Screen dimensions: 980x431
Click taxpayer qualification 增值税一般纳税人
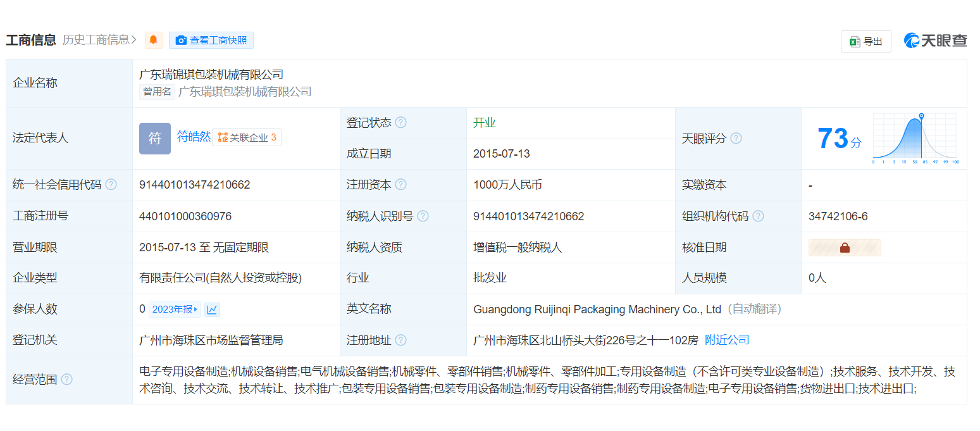518,247
